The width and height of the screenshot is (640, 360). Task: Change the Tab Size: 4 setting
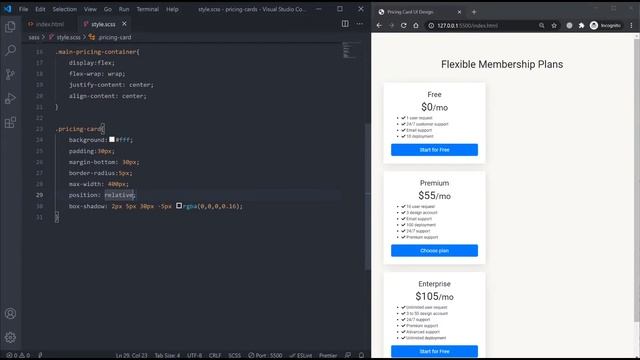[167, 356]
